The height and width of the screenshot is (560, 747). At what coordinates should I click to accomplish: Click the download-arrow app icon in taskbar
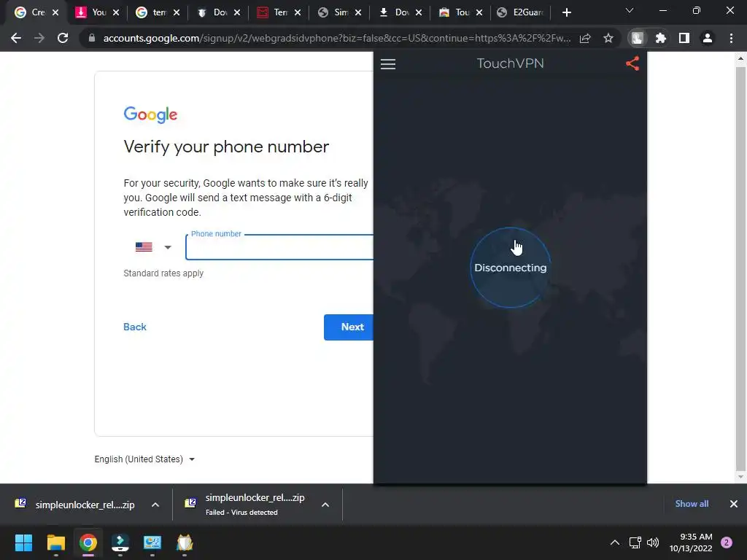point(120,542)
